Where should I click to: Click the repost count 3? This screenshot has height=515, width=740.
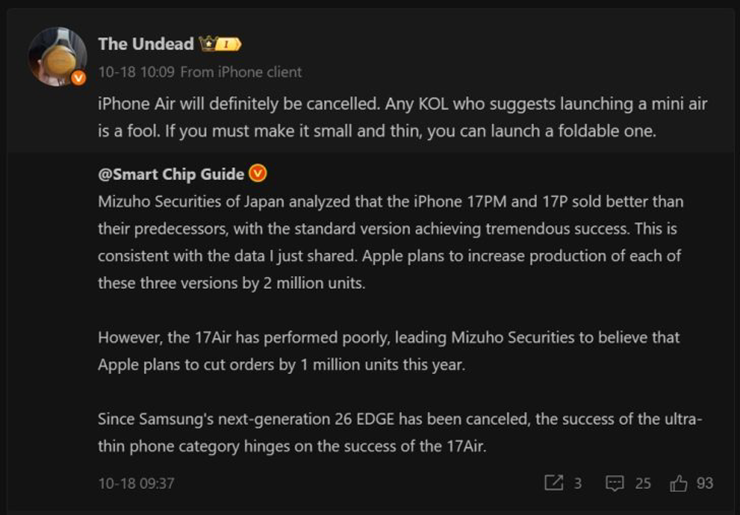pos(578,483)
